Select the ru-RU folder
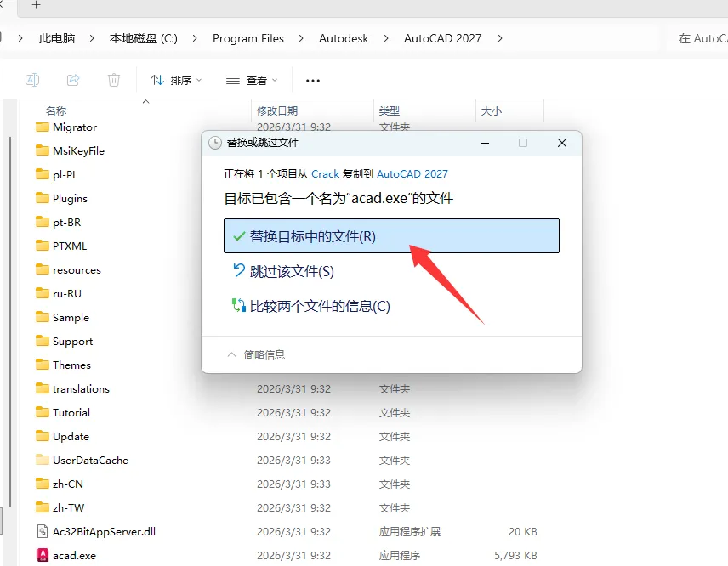Screen dimensions: 728x566 (x=59, y=294)
